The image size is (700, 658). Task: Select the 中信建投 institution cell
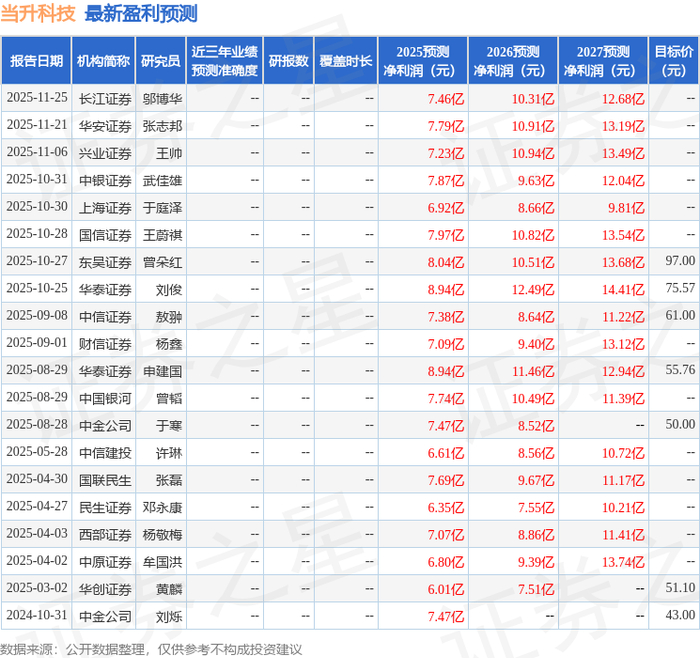click(x=105, y=453)
